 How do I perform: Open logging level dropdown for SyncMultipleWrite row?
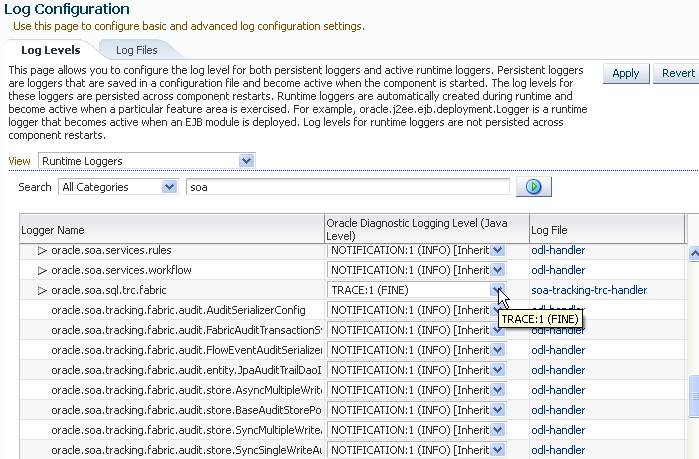click(416, 430)
